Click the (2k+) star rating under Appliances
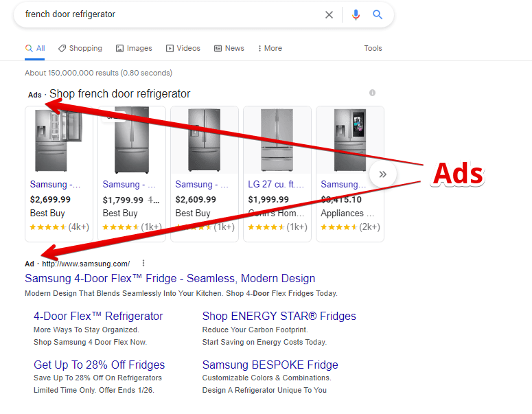The height and width of the screenshot is (414, 532). point(350,227)
